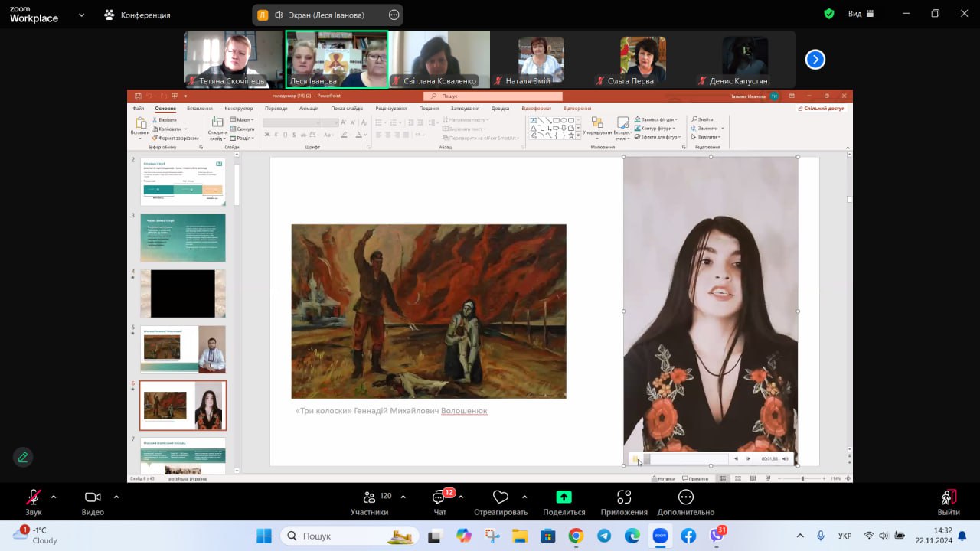Switch to the Вставлення ribbon tab
Image resolution: width=980 pixels, height=551 pixels.
pyautogui.click(x=200, y=109)
